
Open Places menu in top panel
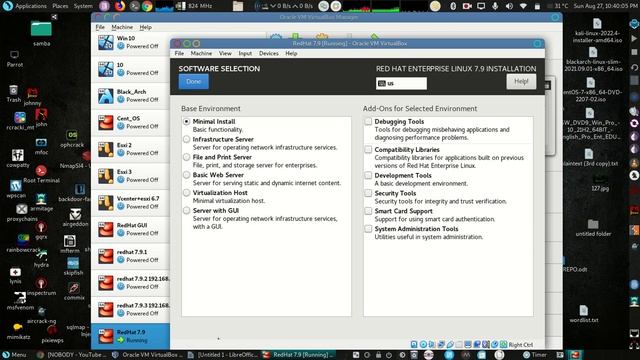[x=60, y=6]
